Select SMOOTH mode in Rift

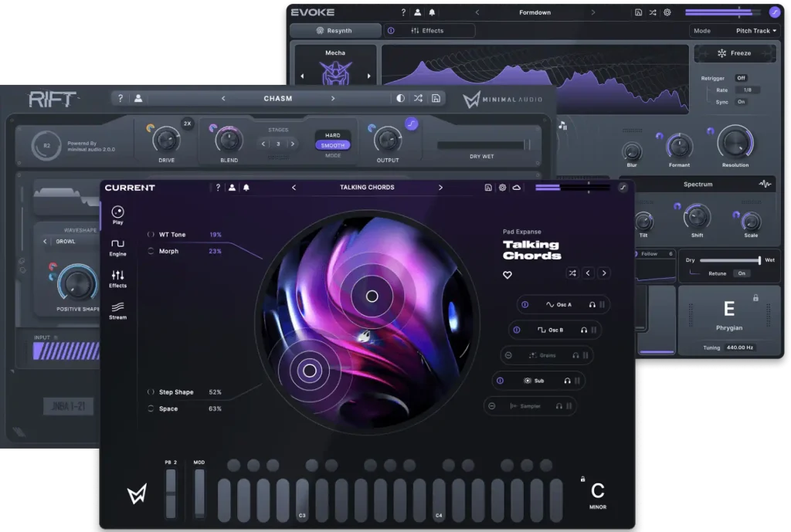tap(333, 145)
